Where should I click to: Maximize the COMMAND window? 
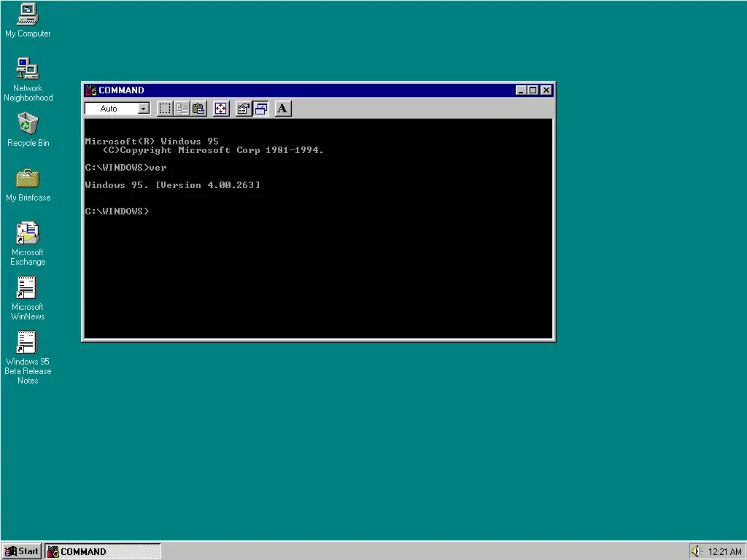(533, 90)
